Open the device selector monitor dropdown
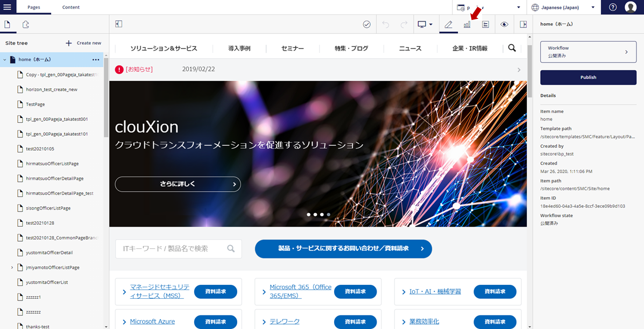Screen dimensions: 644x329 pos(424,25)
